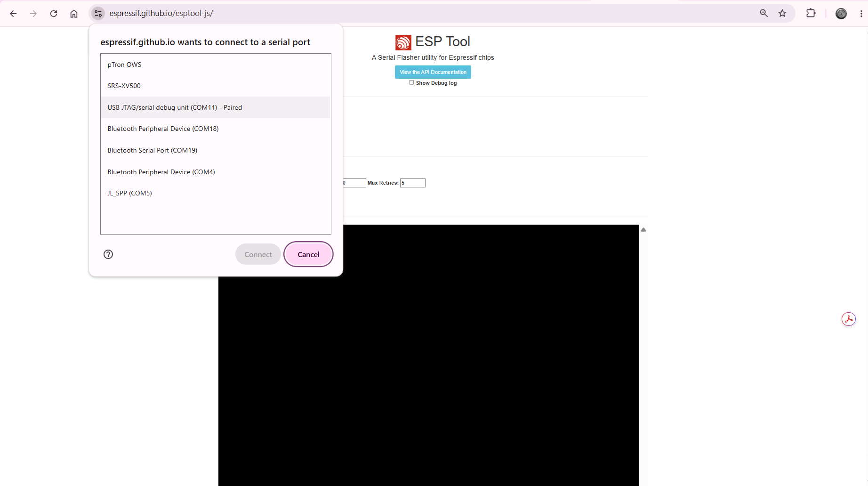
Task: Select JL_SPP (COM5) port
Action: pos(216,193)
